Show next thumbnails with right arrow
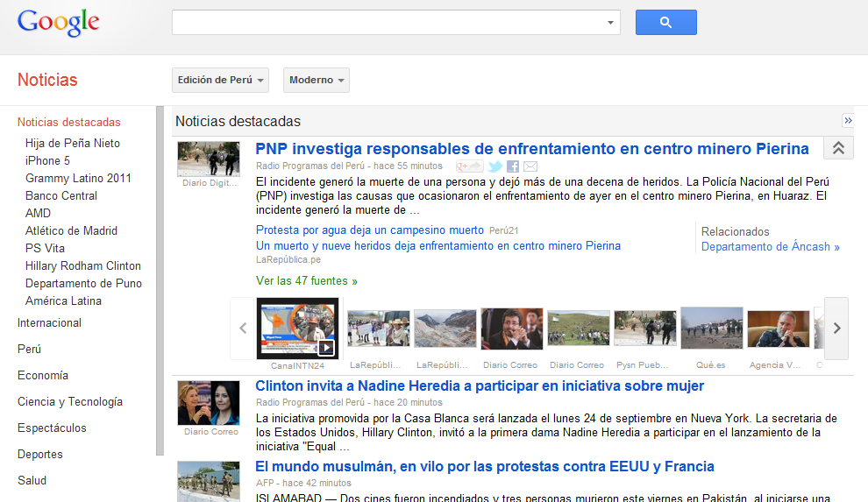 click(836, 329)
